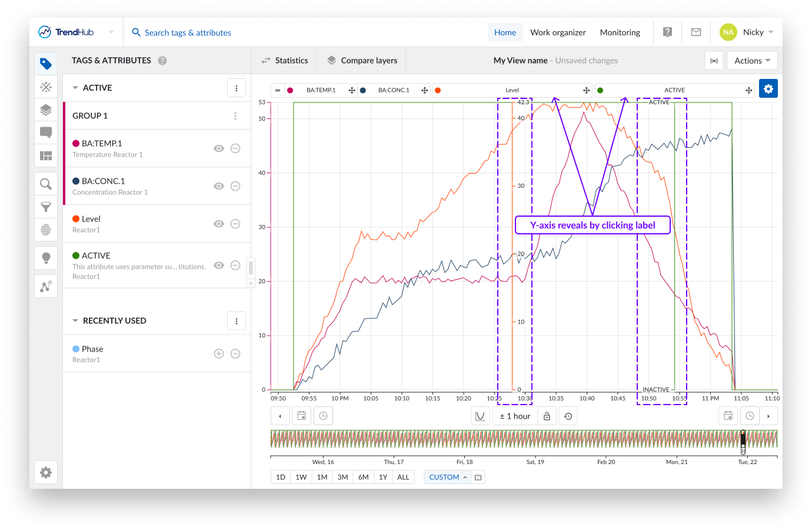Toggle visibility of Level tag
This screenshot has height=530, width=812.
tap(219, 224)
